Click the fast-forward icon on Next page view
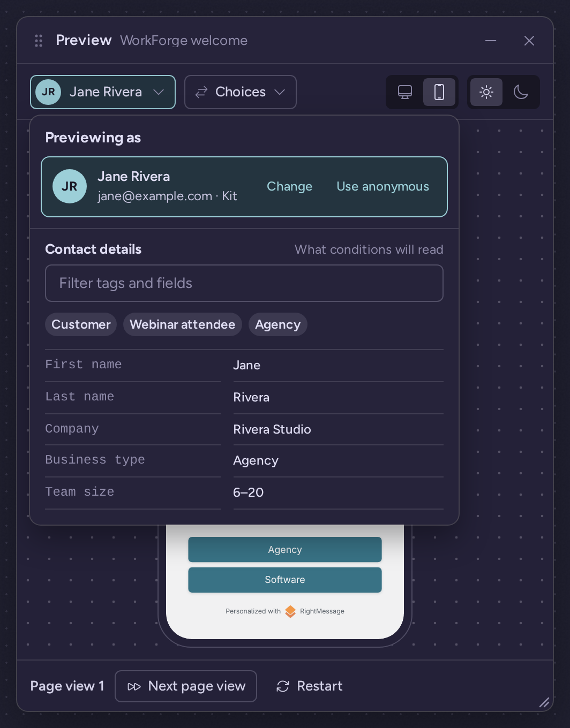This screenshot has width=570, height=728. (134, 687)
